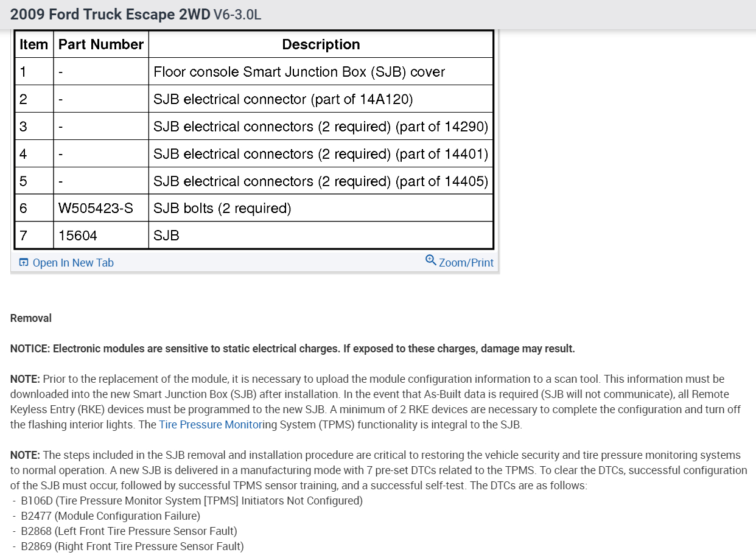Click Floor console Smart Junction Box cover description

click(321, 72)
